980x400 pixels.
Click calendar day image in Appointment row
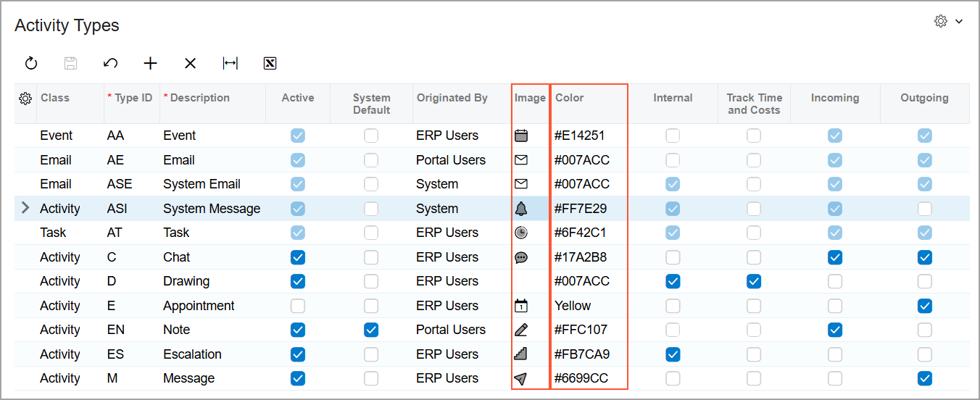(x=520, y=306)
